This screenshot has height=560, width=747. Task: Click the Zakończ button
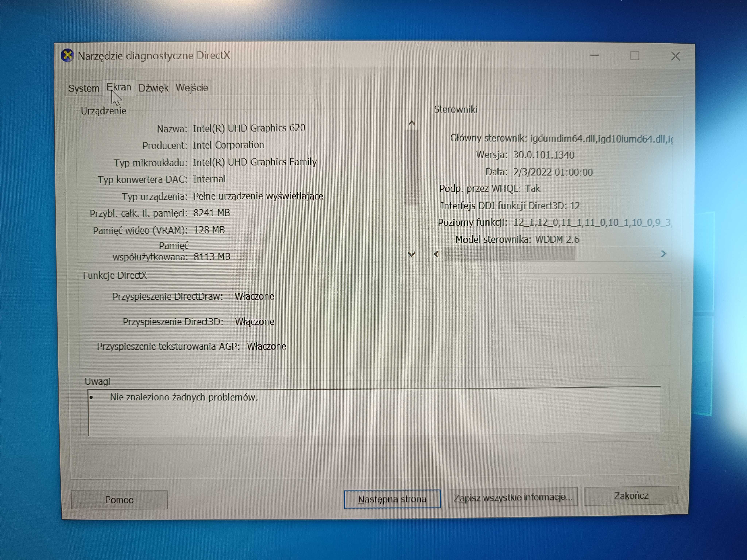631,495
